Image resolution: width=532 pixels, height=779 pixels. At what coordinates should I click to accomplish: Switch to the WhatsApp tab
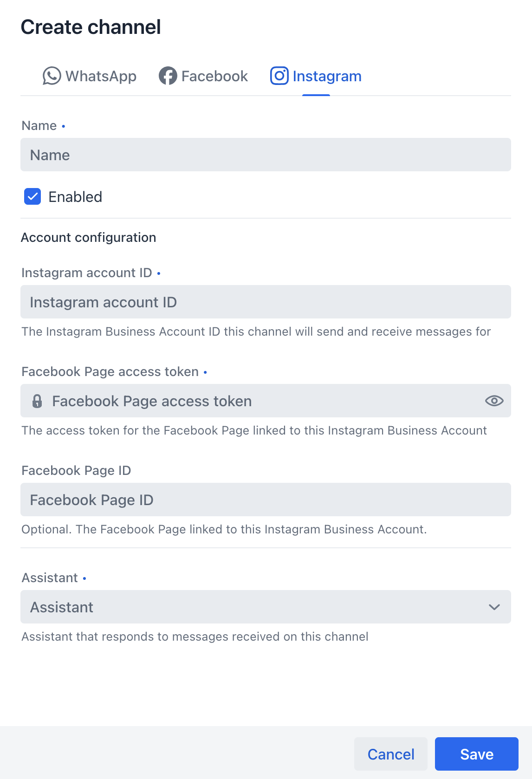[90, 76]
